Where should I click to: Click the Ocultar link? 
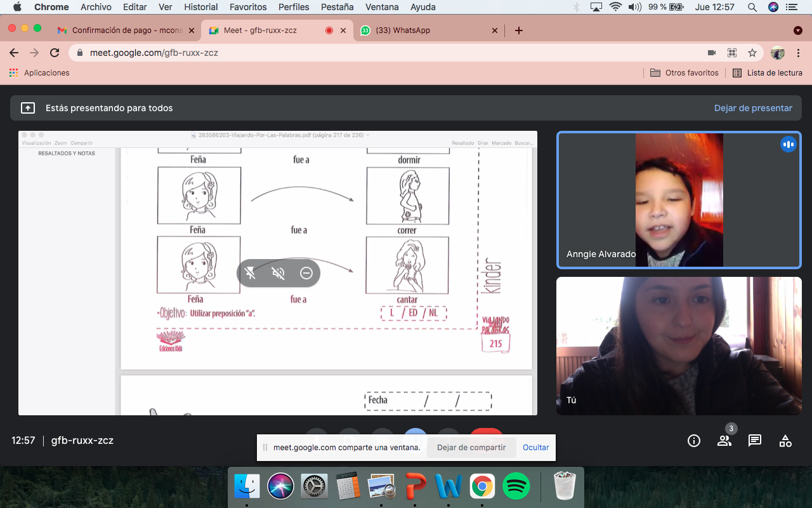coord(535,447)
